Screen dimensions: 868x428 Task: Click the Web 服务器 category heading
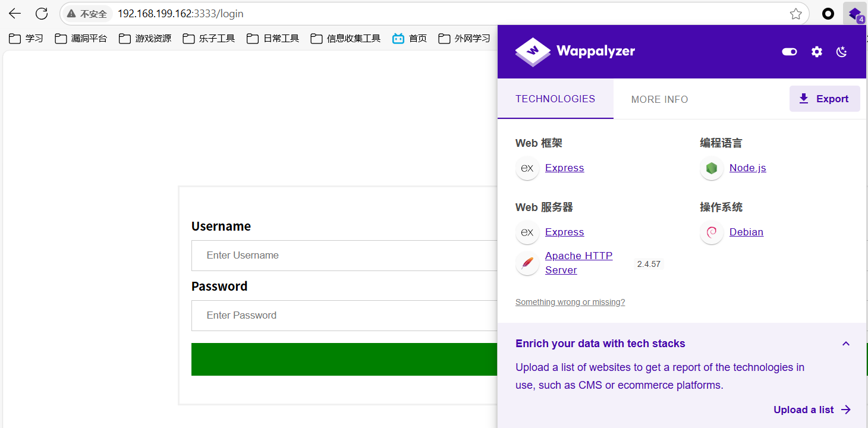[x=544, y=207]
